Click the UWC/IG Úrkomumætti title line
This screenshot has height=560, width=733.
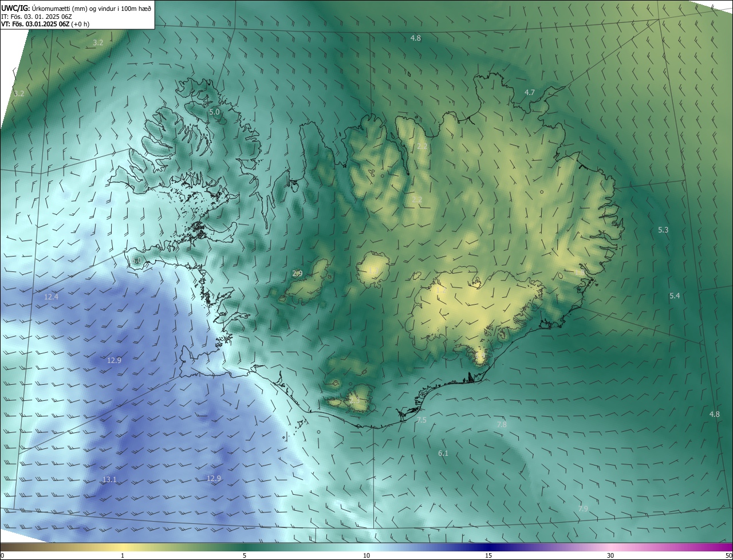76,9
